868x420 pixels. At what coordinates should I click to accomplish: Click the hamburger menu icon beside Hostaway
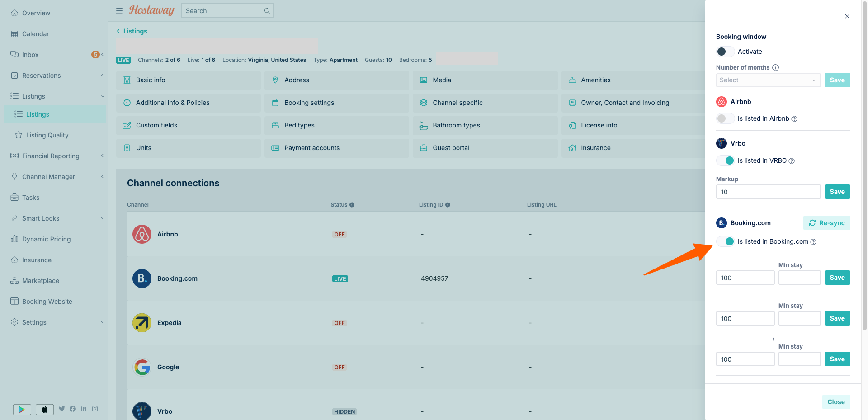coord(119,11)
